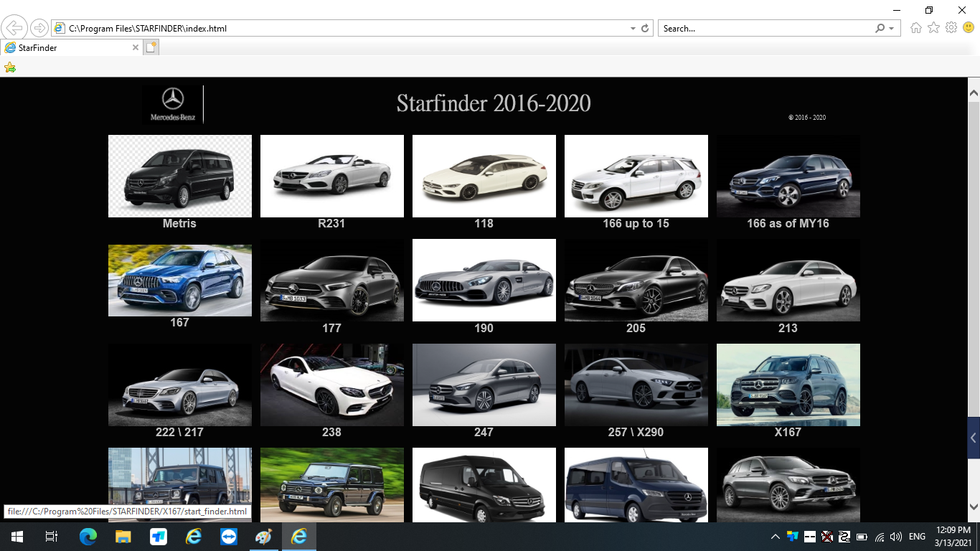Click the Metris text label
The image size is (980, 551).
point(179,224)
